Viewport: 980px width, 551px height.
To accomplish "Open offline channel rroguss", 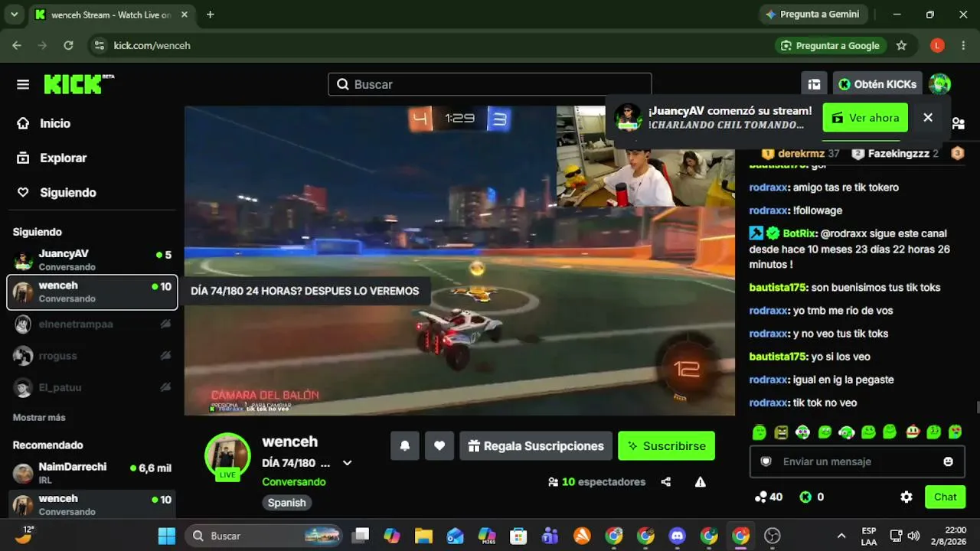I will click(92, 356).
